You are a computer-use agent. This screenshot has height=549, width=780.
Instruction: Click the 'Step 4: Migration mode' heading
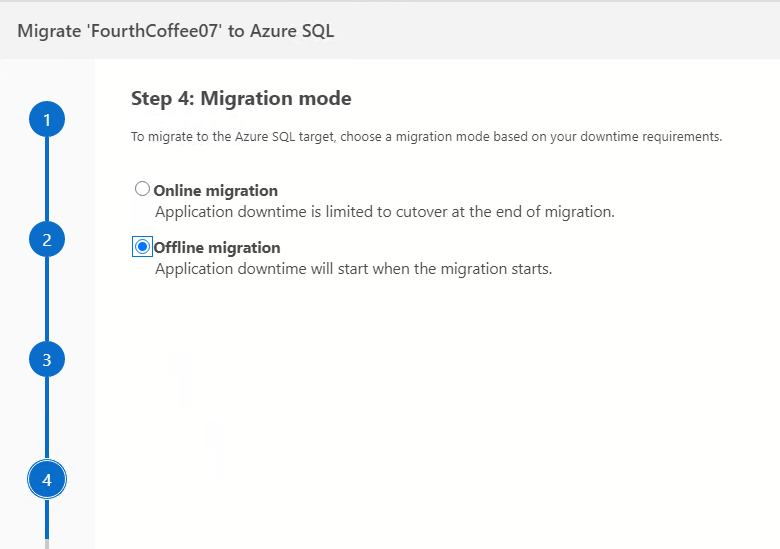(x=241, y=99)
